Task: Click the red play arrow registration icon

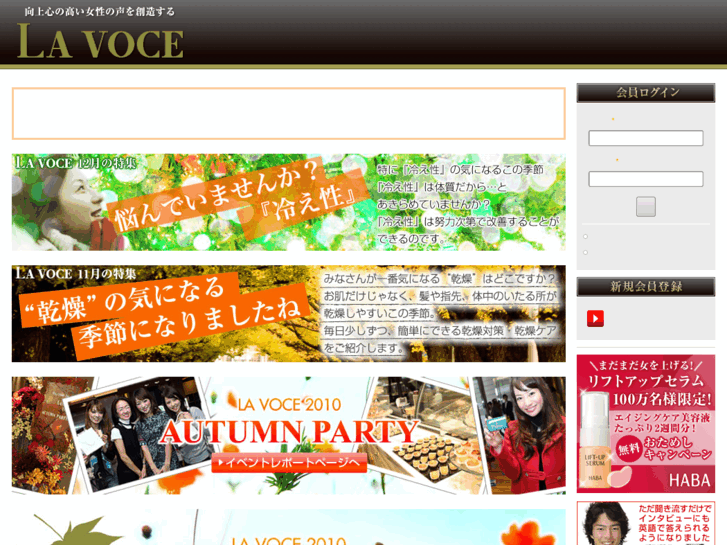Action: tap(595, 319)
